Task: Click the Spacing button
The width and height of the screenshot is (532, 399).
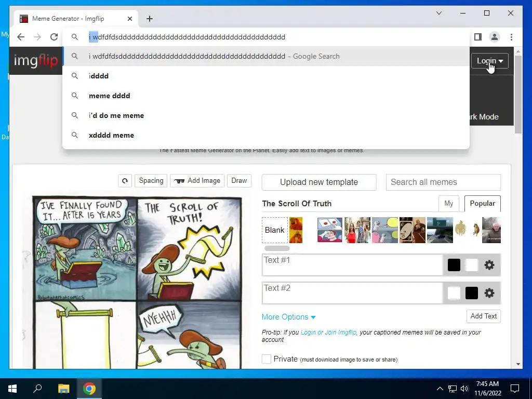Action: 151,180
